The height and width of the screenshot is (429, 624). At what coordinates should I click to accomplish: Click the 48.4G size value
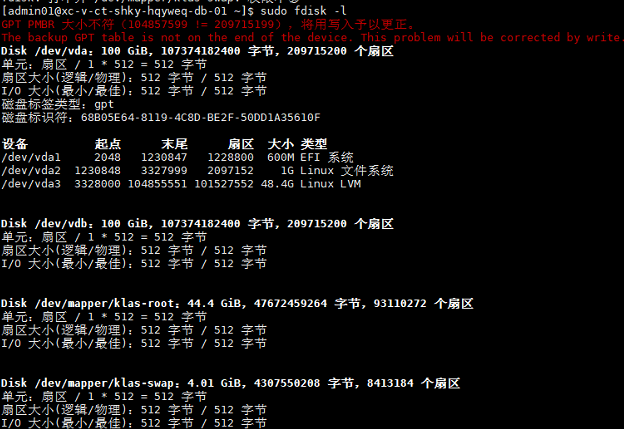click(x=277, y=184)
